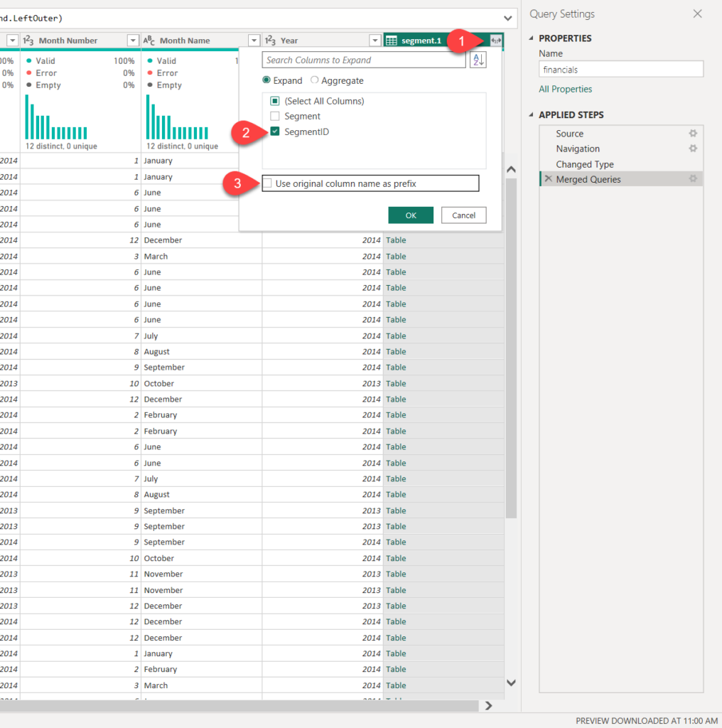722x728 pixels.
Task: Select the Aggregate radio option
Action: coord(315,80)
